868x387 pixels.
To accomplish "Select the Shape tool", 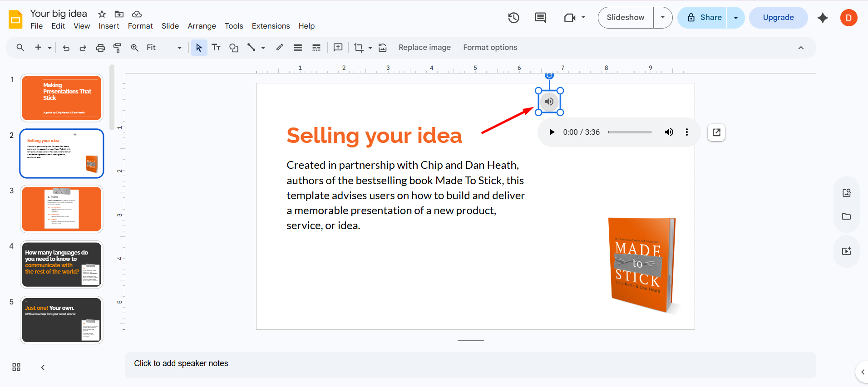I will point(234,48).
